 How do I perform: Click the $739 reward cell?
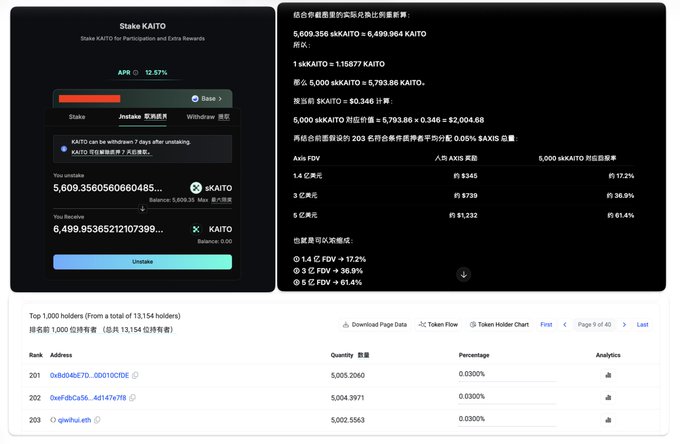(465, 196)
